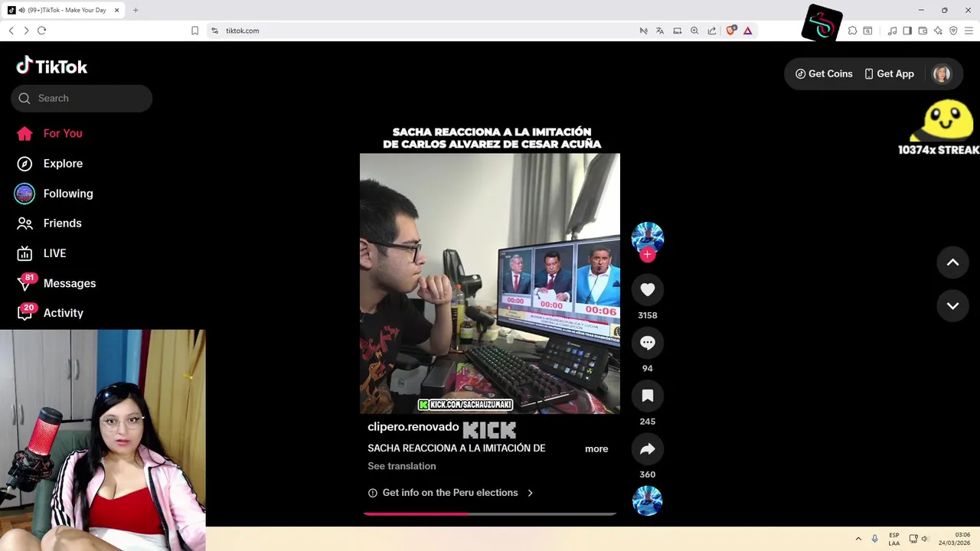Expand the caption with more
The height and width of the screenshot is (551, 980).
[596, 449]
